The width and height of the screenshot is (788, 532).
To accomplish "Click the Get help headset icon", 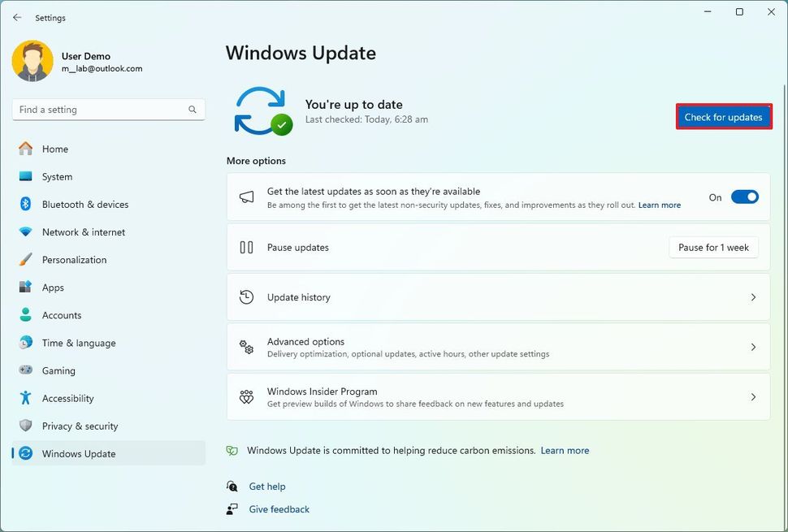I will 232,486.
